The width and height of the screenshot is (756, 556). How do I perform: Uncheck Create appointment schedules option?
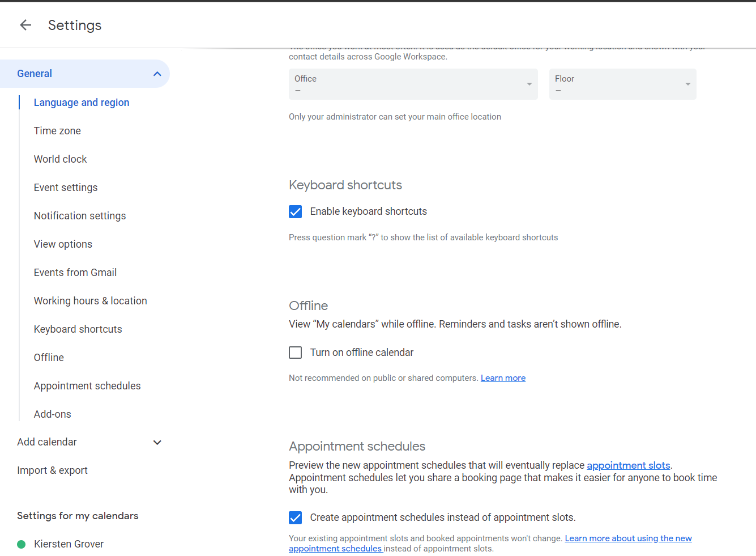(296, 517)
